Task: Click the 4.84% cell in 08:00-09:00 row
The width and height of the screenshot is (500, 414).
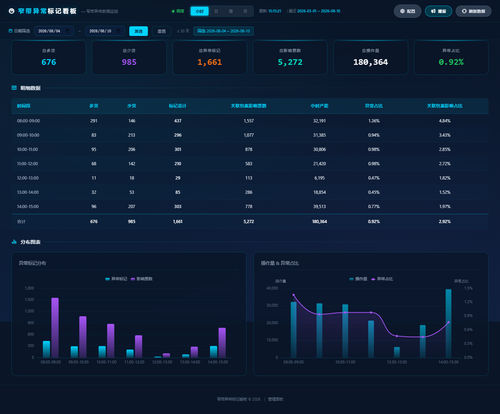Action: pyautogui.click(x=445, y=121)
